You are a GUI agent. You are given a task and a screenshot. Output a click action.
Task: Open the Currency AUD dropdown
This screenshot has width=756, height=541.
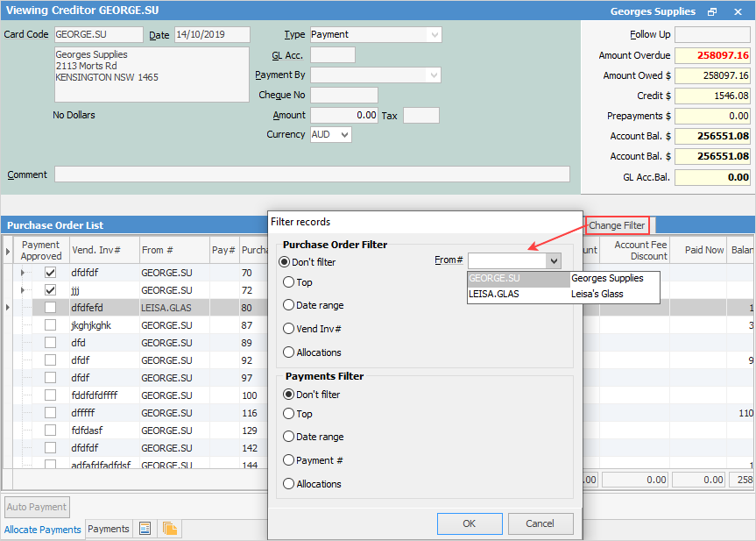pyautogui.click(x=343, y=135)
